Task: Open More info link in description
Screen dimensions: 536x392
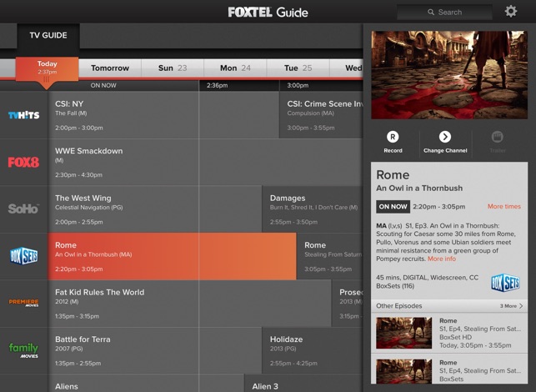Action: [x=442, y=259]
